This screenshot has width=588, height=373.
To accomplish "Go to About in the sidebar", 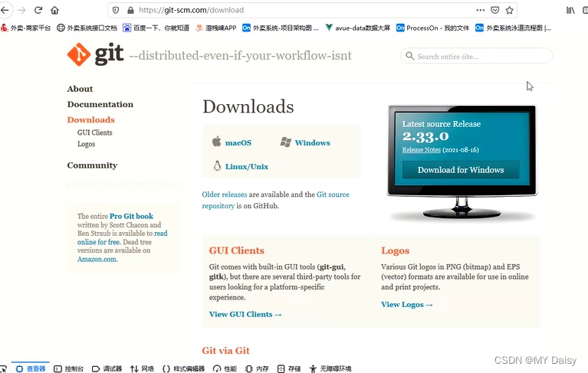I will pyautogui.click(x=80, y=89).
